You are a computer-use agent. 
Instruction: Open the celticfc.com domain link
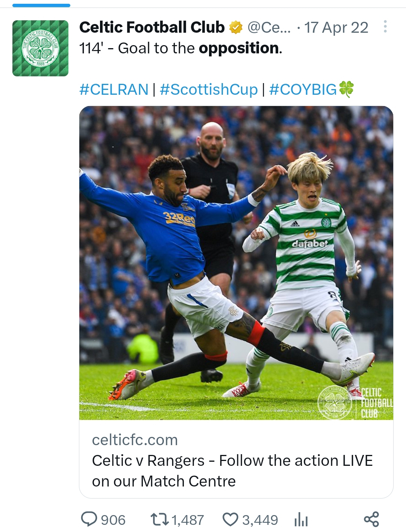(135, 440)
